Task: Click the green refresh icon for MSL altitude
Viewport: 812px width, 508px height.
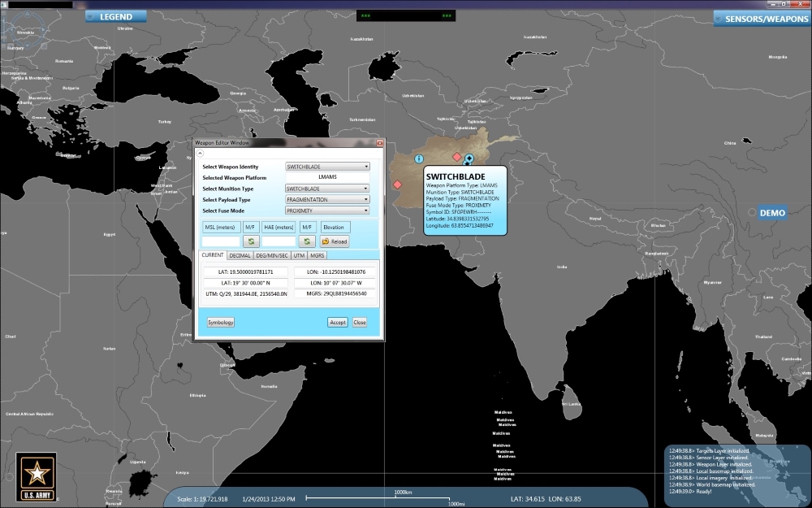Action: pos(251,241)
